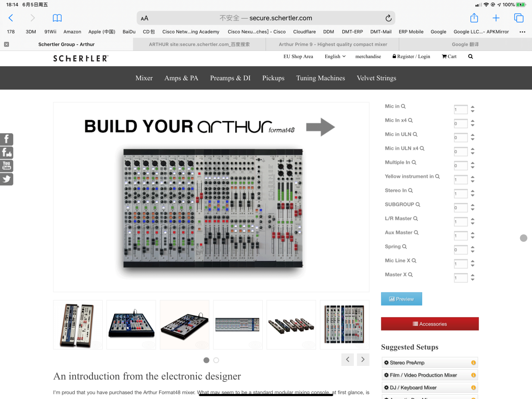
Task: Click magnifier next to Yellow instrument in
Action: pyautogui.click(x=437, y=177)
